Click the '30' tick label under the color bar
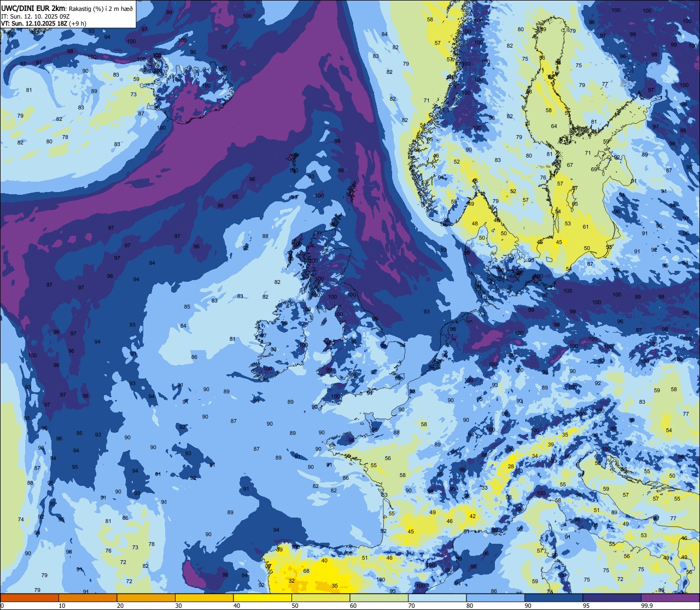 (x=178, y=606)
